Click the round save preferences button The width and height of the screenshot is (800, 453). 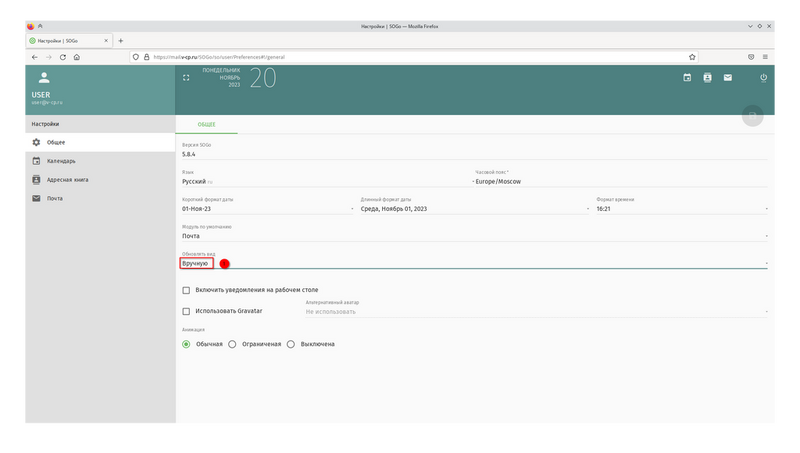[751, 117]
